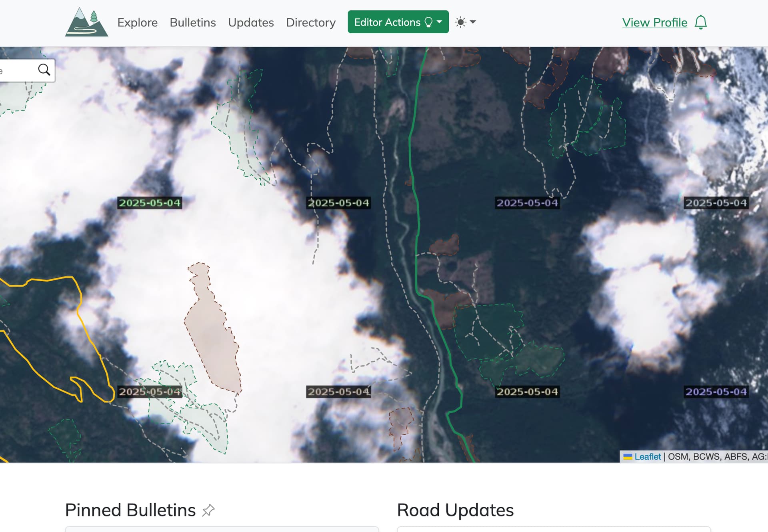
Task: Click the sun theme icon
Action: coord(460,22)
